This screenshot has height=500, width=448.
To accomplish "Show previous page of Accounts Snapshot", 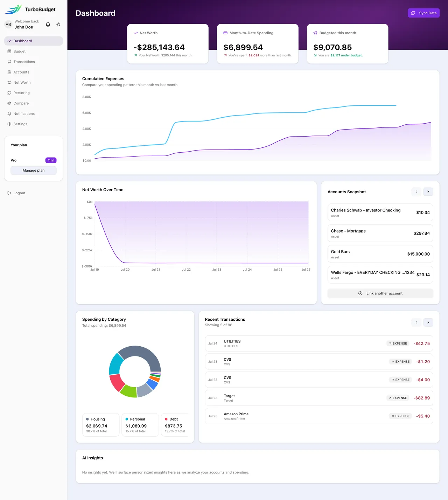I will pyautogui.click(x=416, y=192).
